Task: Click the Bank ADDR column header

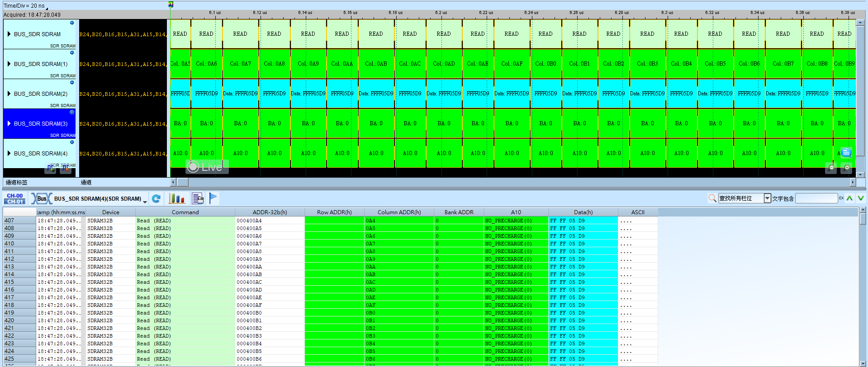Action: tap(459, 212)
